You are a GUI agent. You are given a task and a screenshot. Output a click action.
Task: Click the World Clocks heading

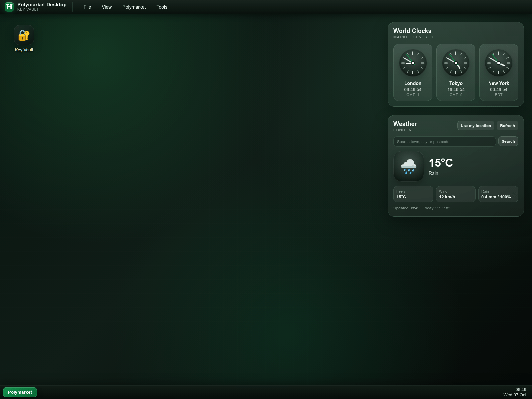click(412, 31)
